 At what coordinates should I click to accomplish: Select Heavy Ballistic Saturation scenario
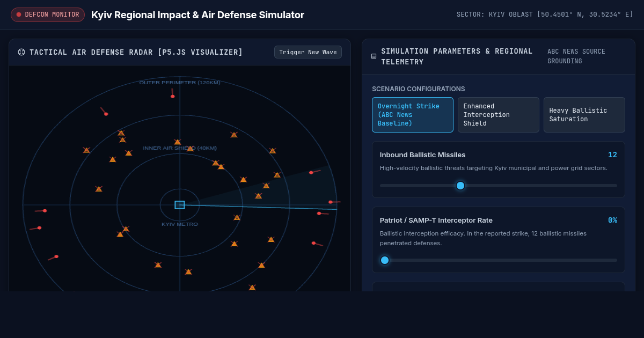(584, 115)
